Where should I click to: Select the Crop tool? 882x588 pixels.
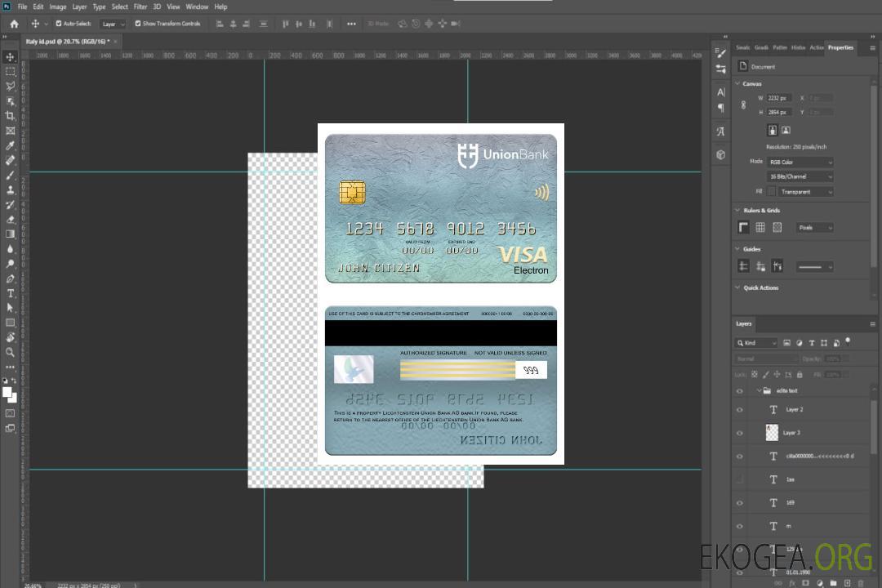(x=10, y=115)
